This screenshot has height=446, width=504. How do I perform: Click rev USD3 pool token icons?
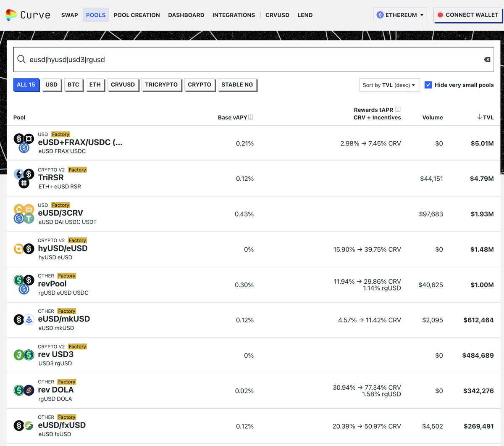(24, 355)
